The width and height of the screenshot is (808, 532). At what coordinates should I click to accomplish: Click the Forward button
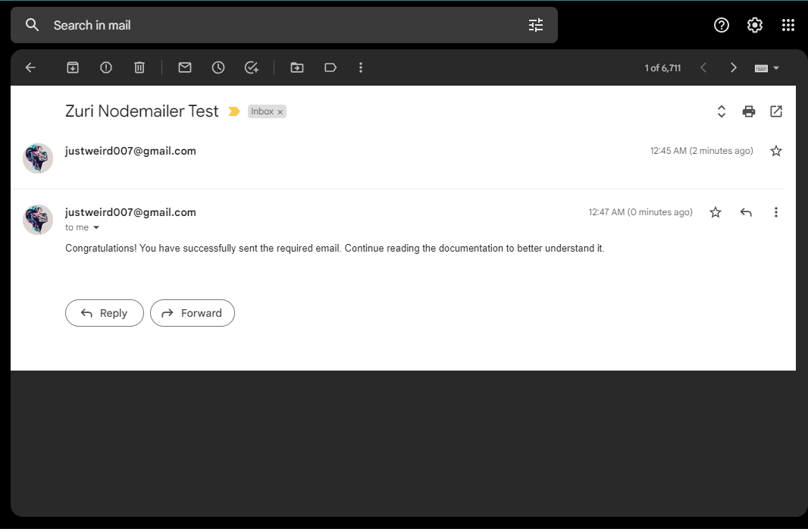point(193,313)
